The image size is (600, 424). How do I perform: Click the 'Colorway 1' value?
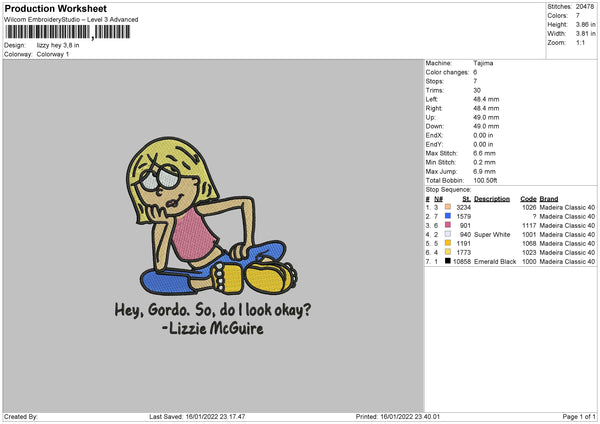tap(53, 54)
